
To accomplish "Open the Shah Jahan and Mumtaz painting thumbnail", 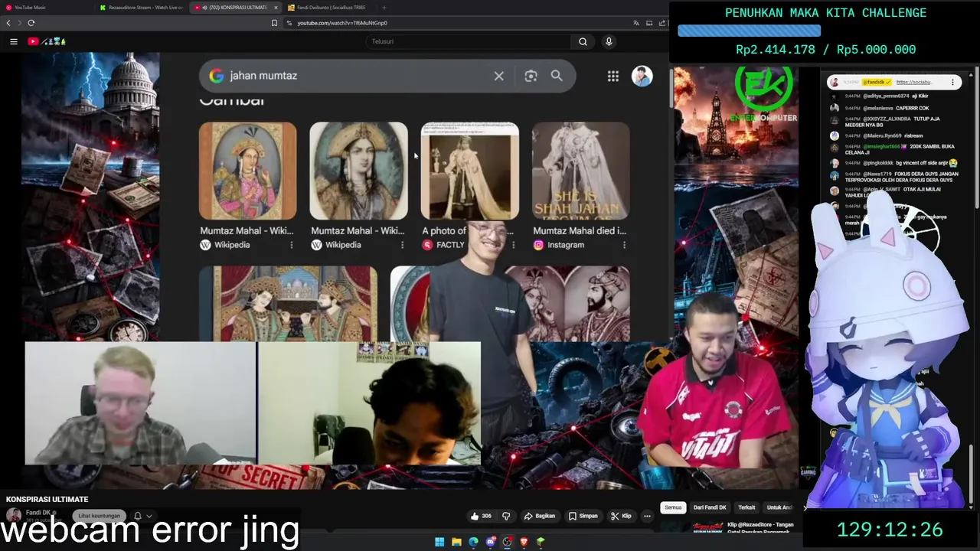I will (288, 303).
